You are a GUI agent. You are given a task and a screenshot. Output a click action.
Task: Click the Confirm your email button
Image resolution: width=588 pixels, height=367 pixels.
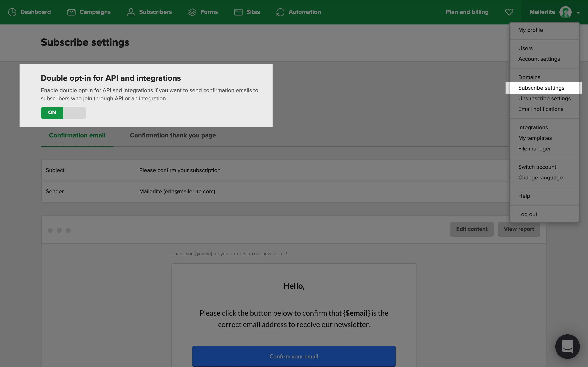point(294,356)
